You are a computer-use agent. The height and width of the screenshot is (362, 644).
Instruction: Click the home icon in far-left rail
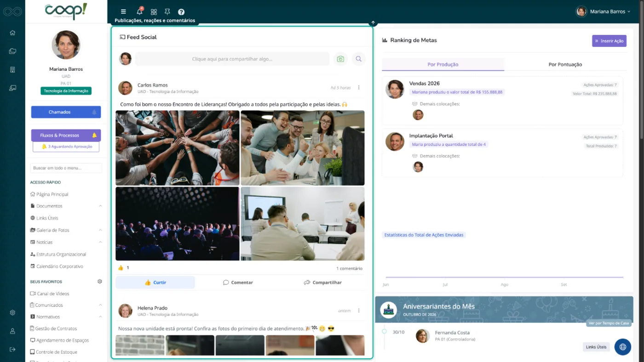coord(12,33)
